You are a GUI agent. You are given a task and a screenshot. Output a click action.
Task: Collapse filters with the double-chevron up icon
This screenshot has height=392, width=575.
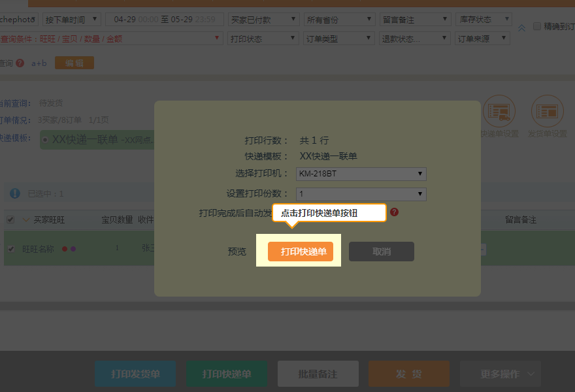[x=521, y=27]
